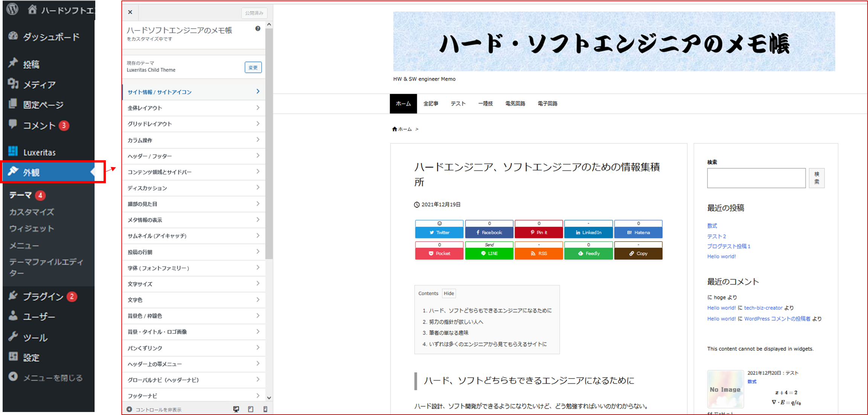Hide the Contents table of contents
This screenshot has width=868, height=415.
pos(448,293)
